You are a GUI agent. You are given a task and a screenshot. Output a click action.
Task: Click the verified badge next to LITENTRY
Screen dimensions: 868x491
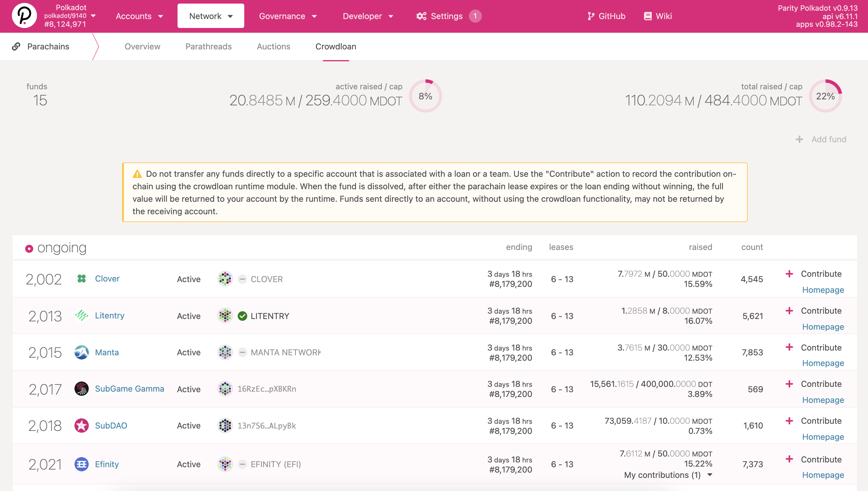point(242,316)
